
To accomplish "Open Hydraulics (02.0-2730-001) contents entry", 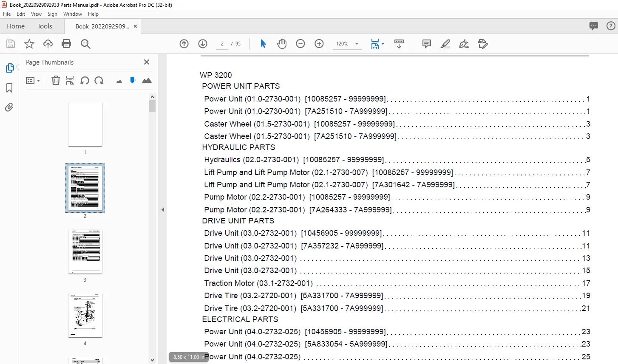I will 397,160.
